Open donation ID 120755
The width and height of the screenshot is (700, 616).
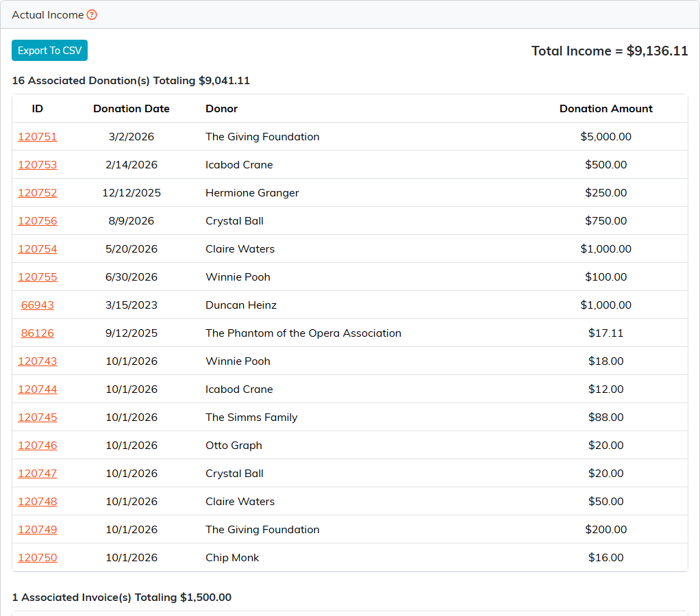38,277
